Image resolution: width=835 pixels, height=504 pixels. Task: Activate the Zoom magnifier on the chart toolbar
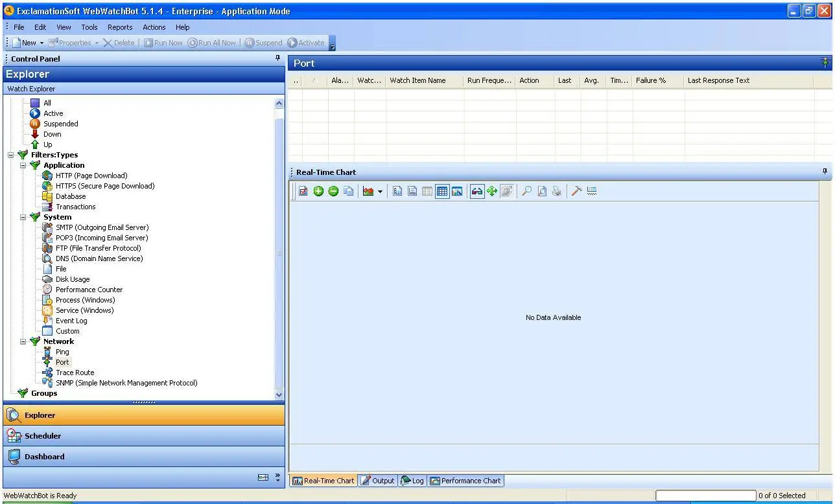526,190
